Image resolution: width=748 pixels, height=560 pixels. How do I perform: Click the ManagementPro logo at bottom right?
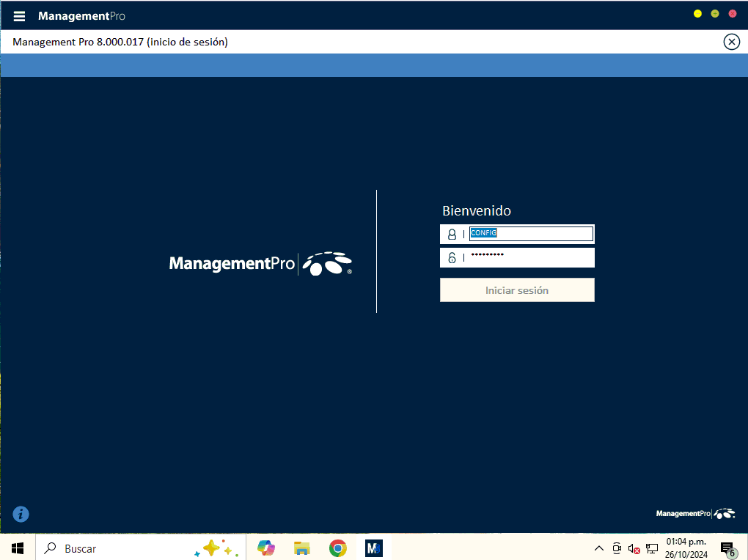(695, 514)
